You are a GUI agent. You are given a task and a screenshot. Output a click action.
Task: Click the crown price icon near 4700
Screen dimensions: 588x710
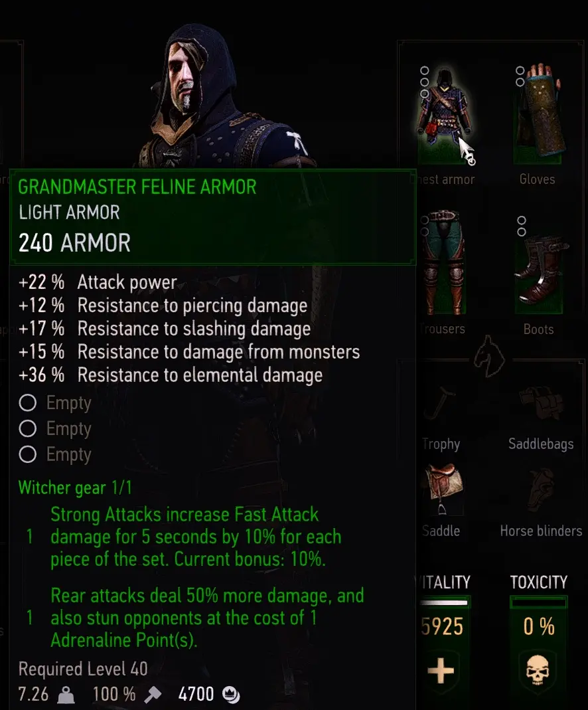coord(231,694)
